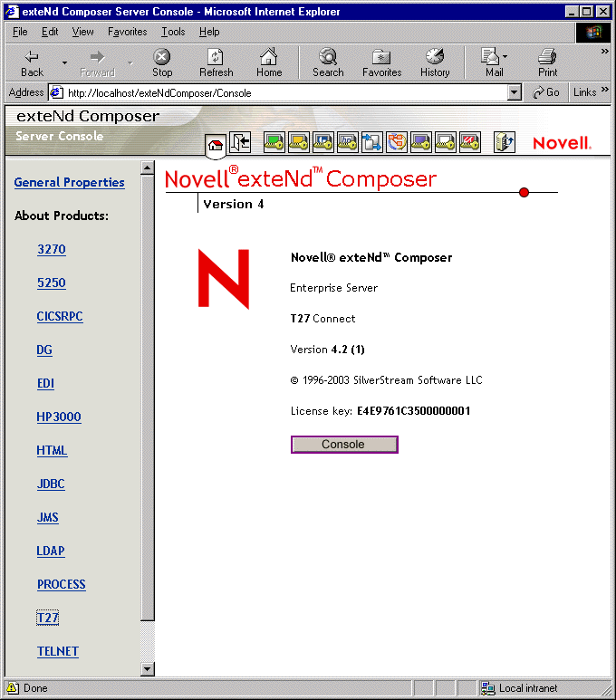This screenshot has width=616, height=700.
Task: Open the Favorites menu
Action: click(128, 32)
